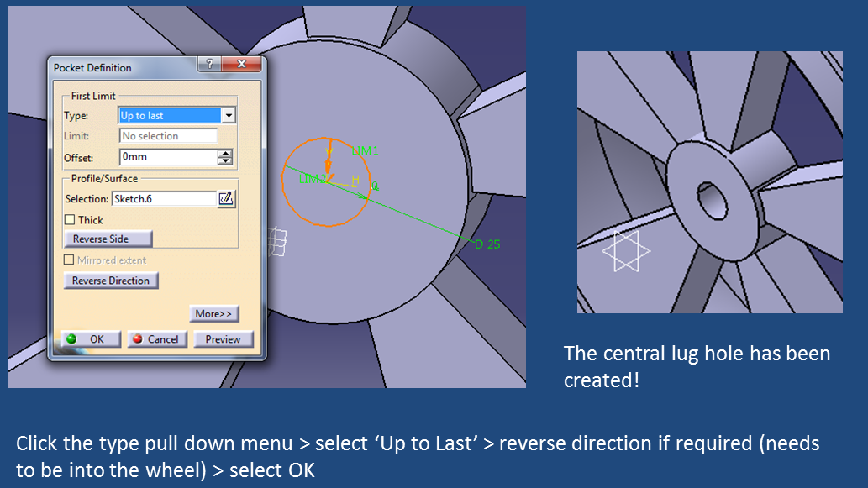Click inside the Limit No selection field
The height and width of the screenshot is (488, 868).
click(x=168, y=135)
